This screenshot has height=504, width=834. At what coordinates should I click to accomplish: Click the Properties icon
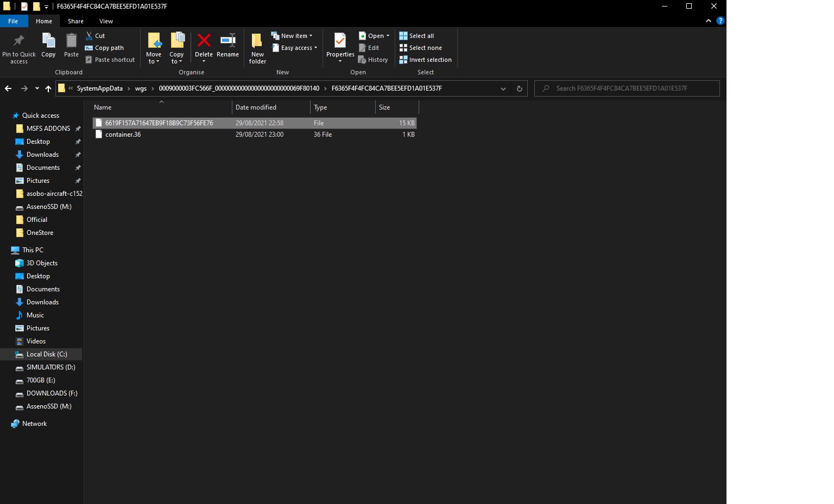coord(340,41)
